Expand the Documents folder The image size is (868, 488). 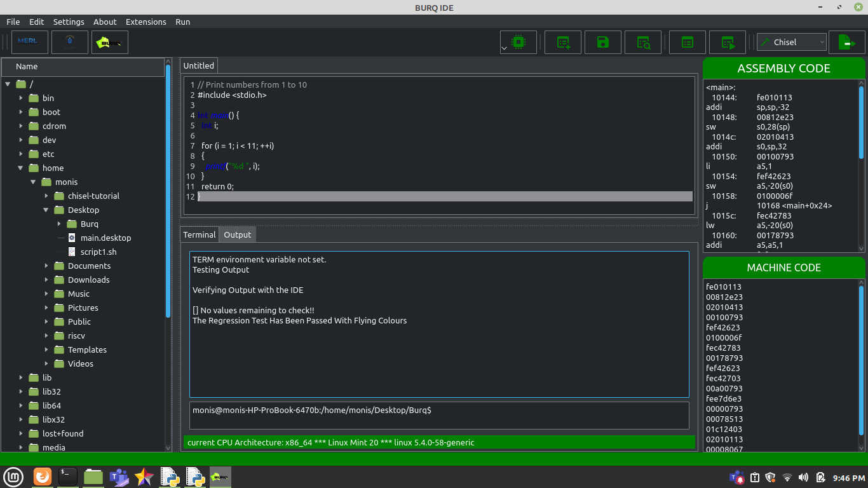(46, 266)
